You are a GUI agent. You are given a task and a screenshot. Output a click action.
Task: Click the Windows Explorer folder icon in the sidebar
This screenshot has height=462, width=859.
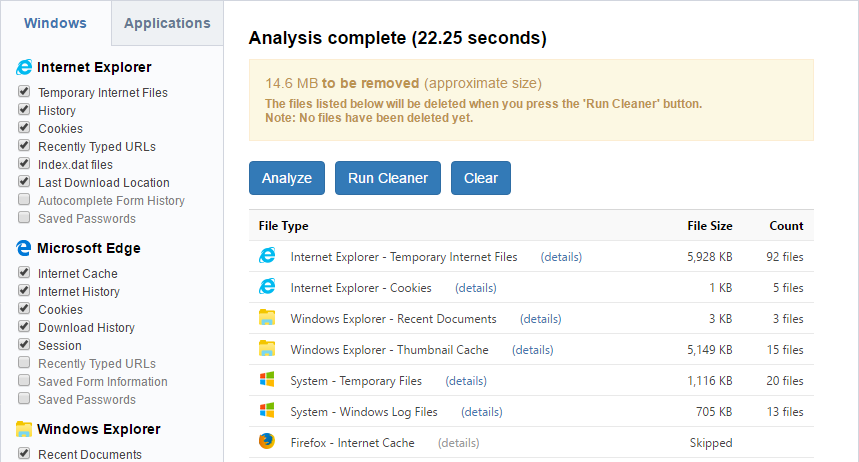[24, 430]
